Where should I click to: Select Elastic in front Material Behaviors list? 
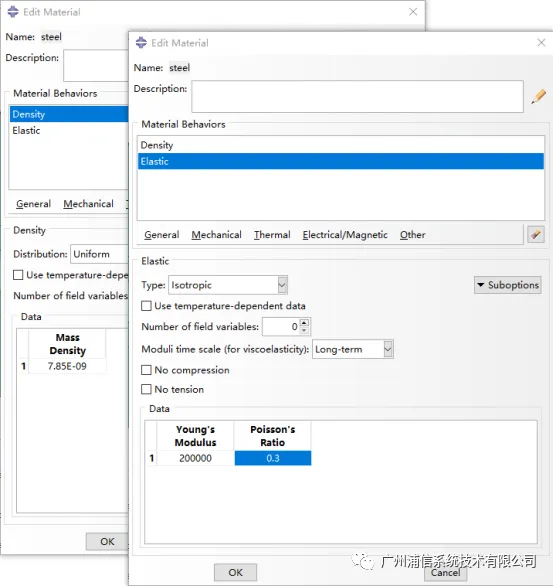click(x=341, y=161)
